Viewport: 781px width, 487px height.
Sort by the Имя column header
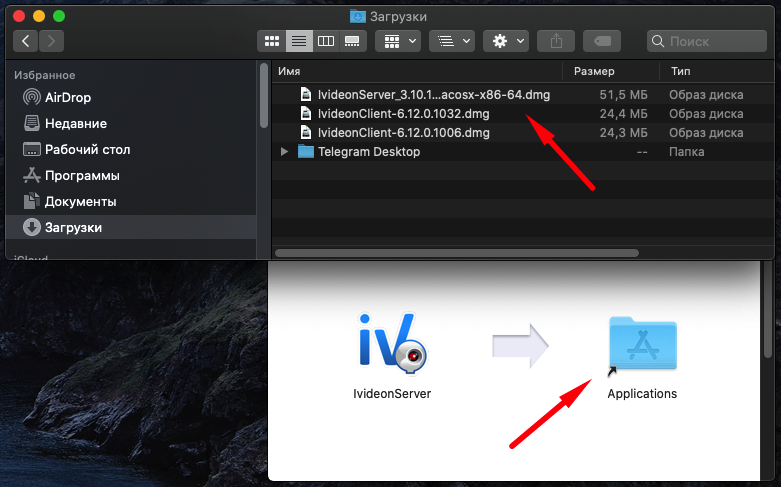pyautogui.click(x=417, y=71)
